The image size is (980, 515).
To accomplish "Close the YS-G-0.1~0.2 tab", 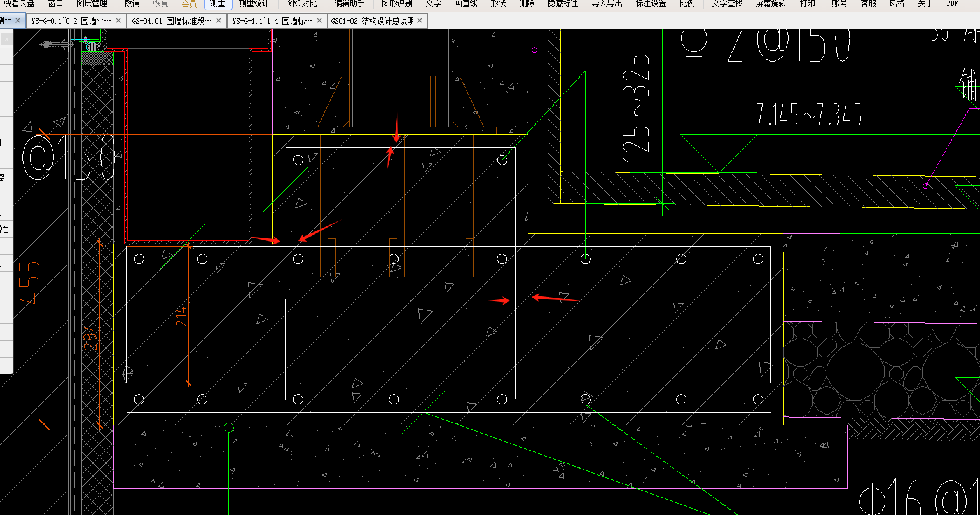I will (x=118, y=21).
